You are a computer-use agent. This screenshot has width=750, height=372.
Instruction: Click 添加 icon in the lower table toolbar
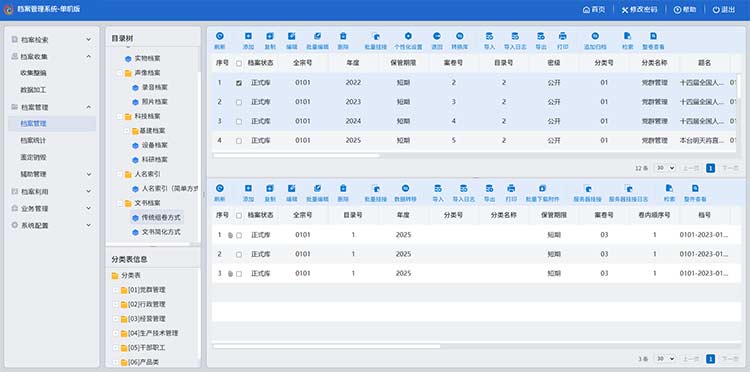pyautogui.click(x=248, y=188)
